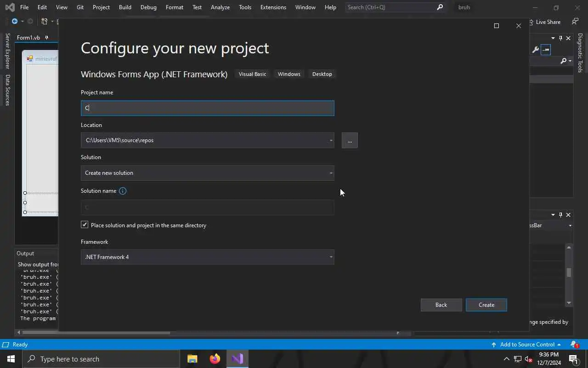Viewport: 588px width, 368px height.
Task: Click the pin icon on Form1.vb tab
Action: (46, 38)
